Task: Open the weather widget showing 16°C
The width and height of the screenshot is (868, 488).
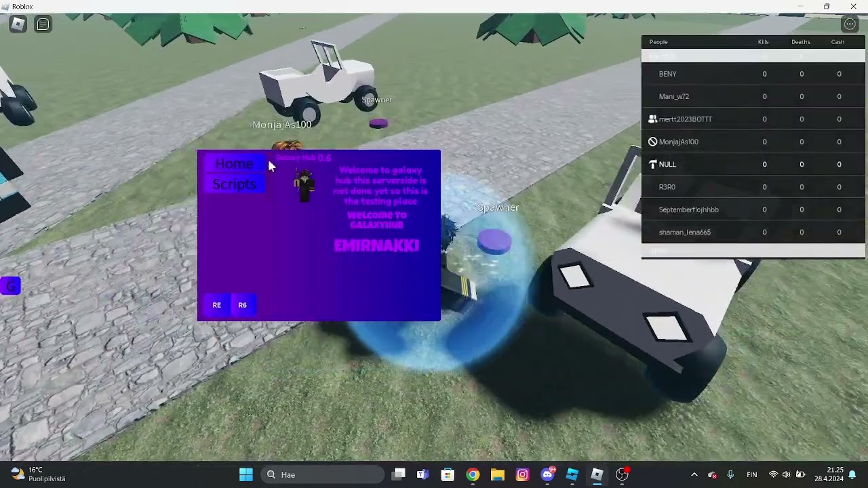Action: coord(38,474)
